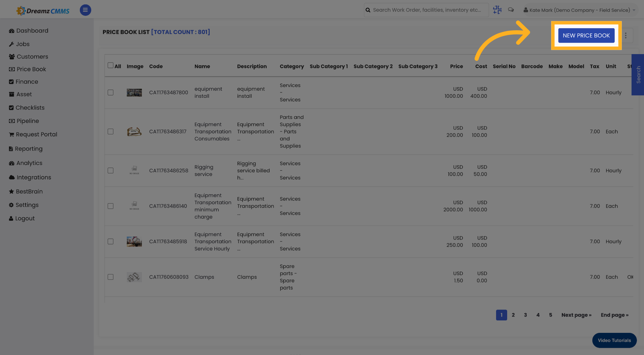The image size is (644, 355).
Task: Open the three-dot options menu
Action: (626, 35)
